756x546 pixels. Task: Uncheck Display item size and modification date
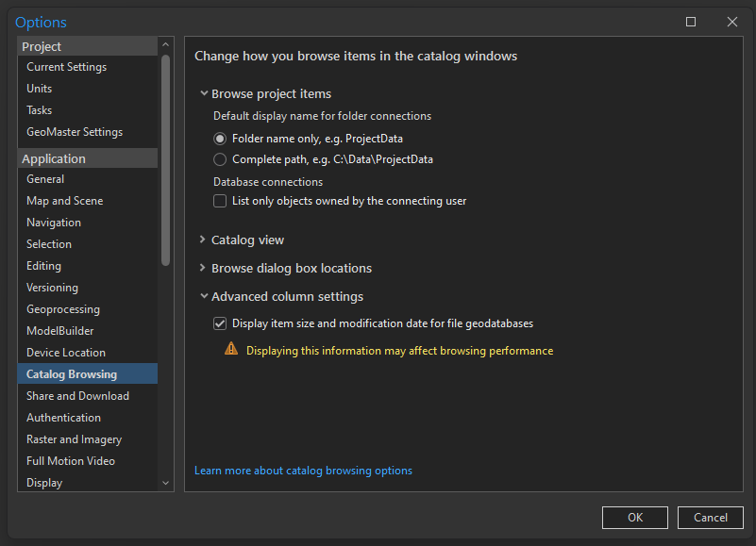pos(220,323)
